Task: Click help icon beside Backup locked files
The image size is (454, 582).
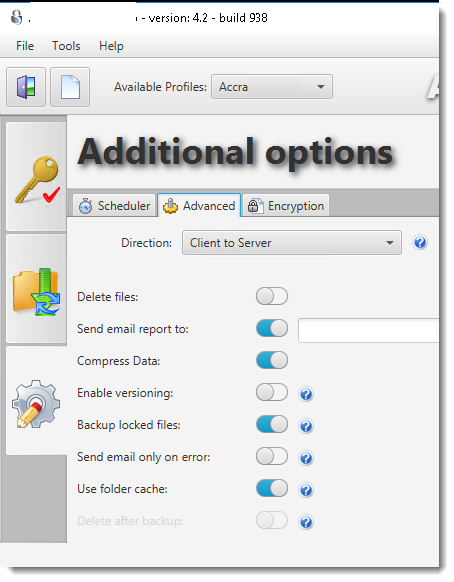Action: [x=306, y=426]
